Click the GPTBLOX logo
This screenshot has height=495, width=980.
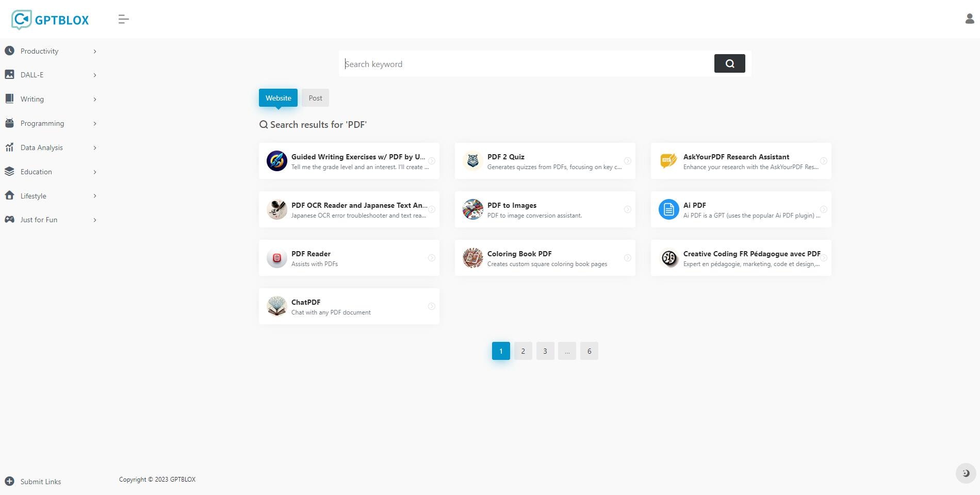coord(50,20)
